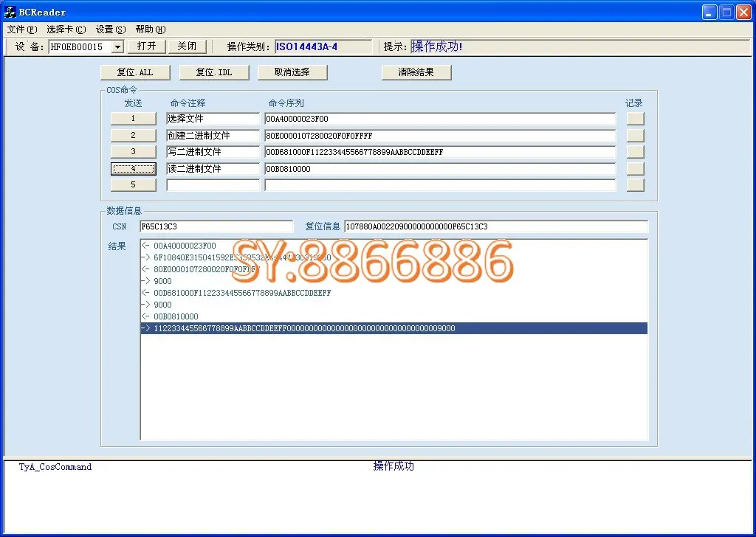Open the 文件(F) menu

click(22, 30)
